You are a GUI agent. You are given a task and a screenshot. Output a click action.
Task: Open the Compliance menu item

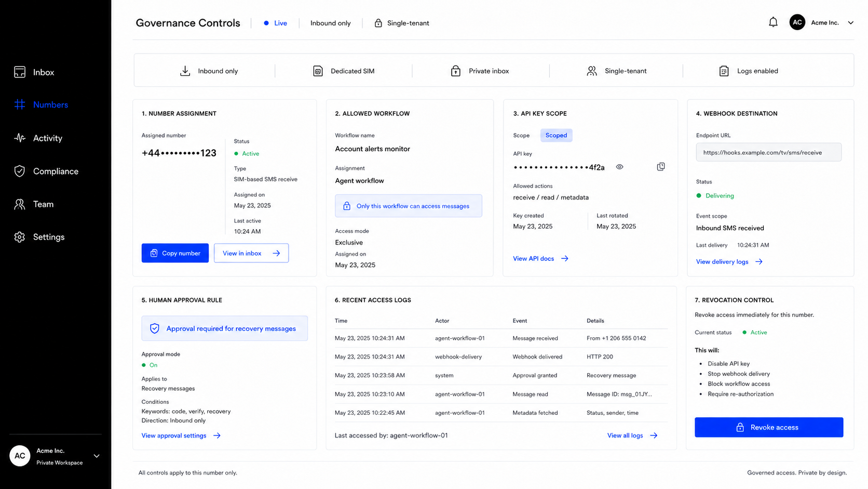pos(56,171)
